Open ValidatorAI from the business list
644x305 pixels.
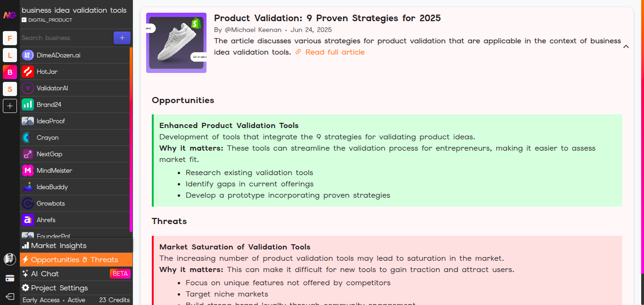click(x=28, y=88)
